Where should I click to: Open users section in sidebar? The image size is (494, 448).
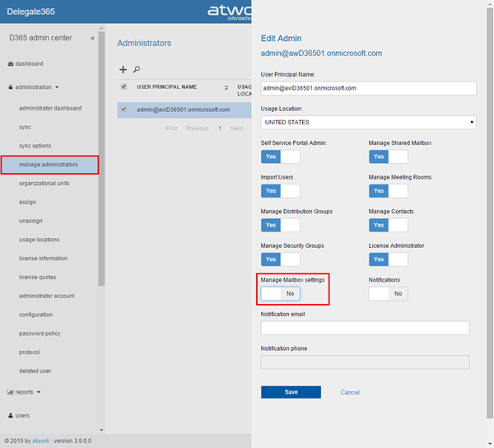tap(22, 416)
